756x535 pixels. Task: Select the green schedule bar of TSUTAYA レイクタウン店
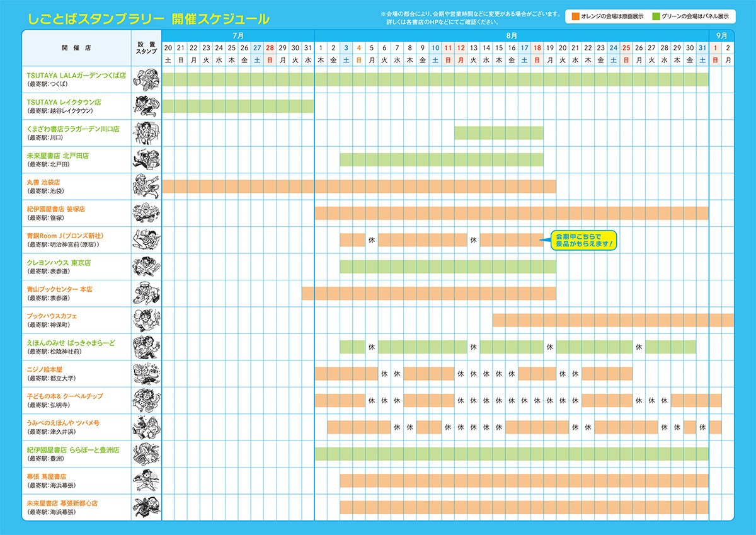238,106
